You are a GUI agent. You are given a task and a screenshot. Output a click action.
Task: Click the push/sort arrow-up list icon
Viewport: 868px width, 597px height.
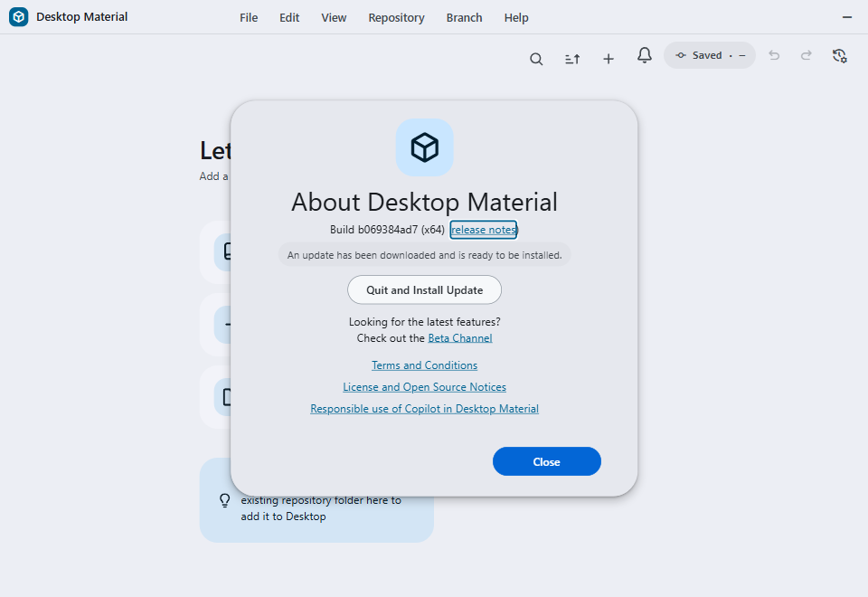(x=572, y=59)
